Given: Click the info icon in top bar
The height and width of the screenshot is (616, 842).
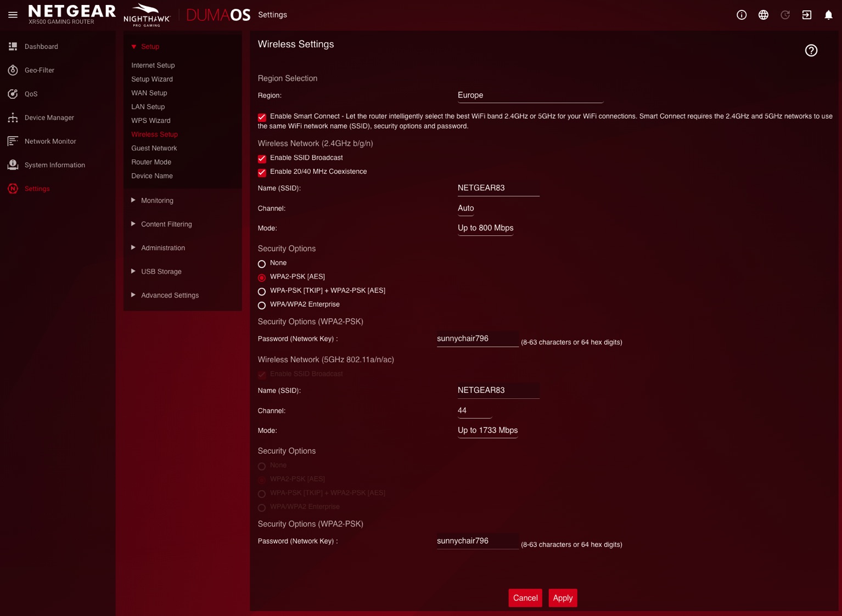Looking at the screenshot, I should click(742, 15).
